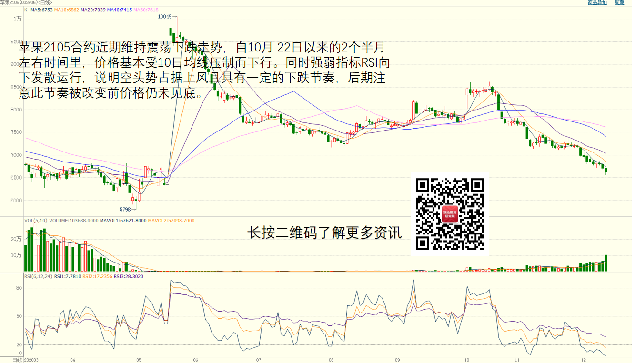Screen dimensions: 635x364
Task: Click the RSI(6,12,24) indicator label
Action: 38,276
